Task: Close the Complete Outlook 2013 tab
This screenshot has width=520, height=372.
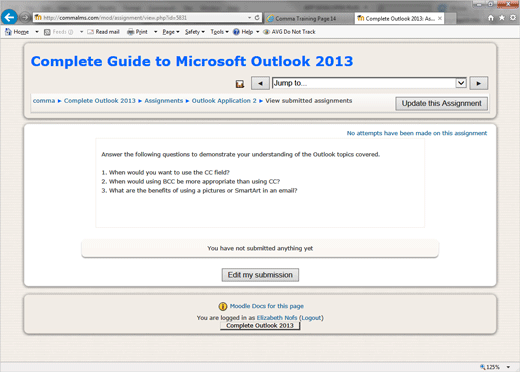Action: [440, 18]
